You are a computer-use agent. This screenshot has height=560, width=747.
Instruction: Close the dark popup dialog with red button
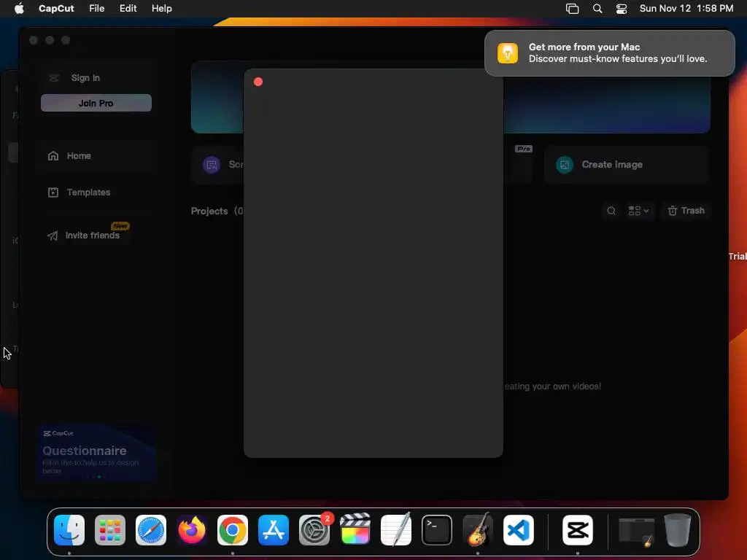(x=258, y=82)
